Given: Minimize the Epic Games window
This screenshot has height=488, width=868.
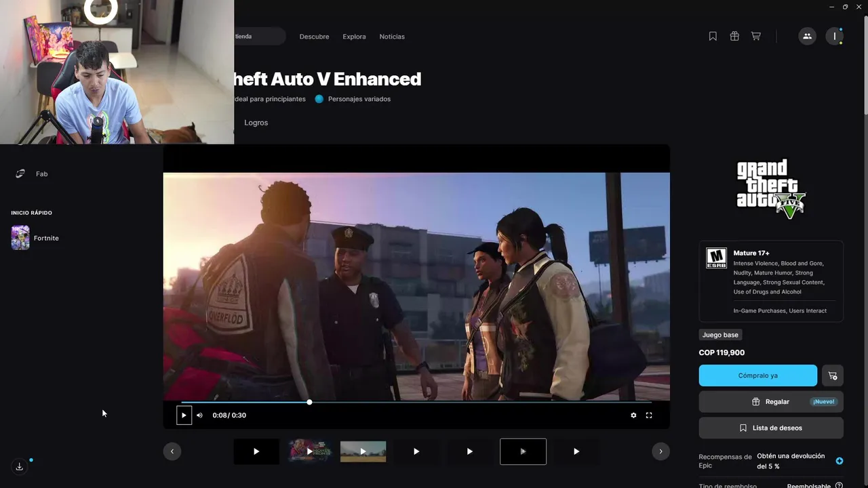Looking at the screenshot, I should click(832, 7).
